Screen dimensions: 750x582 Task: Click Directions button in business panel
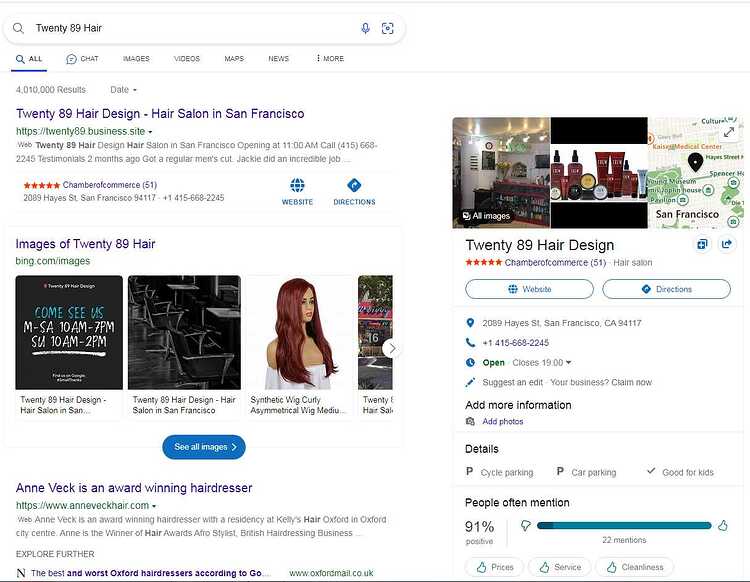[666, 289]
